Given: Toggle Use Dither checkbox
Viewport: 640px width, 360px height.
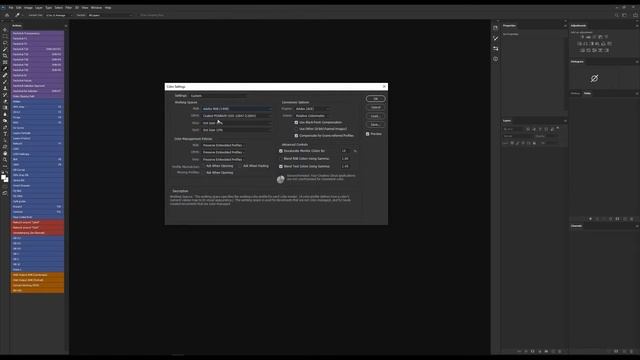Looking at the screenshot, I should (x=296, y=129).
